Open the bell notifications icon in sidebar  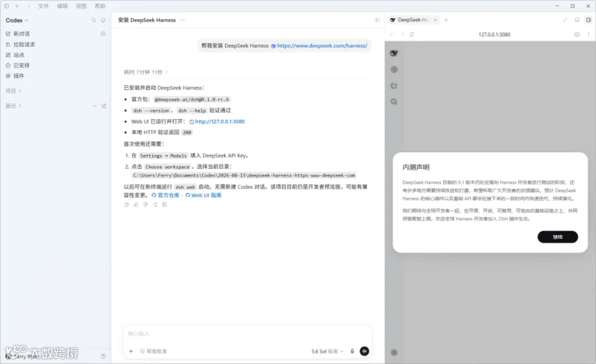(x=103, y=20)
